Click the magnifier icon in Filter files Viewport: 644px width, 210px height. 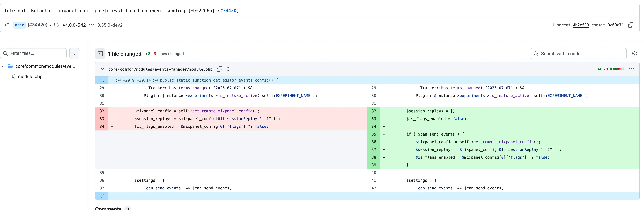click(5, 53)
